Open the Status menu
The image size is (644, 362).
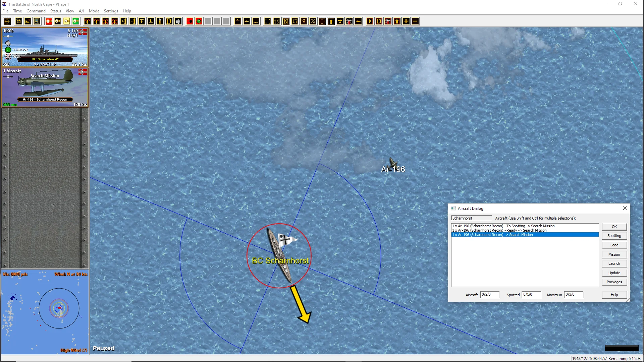(55, 11)
